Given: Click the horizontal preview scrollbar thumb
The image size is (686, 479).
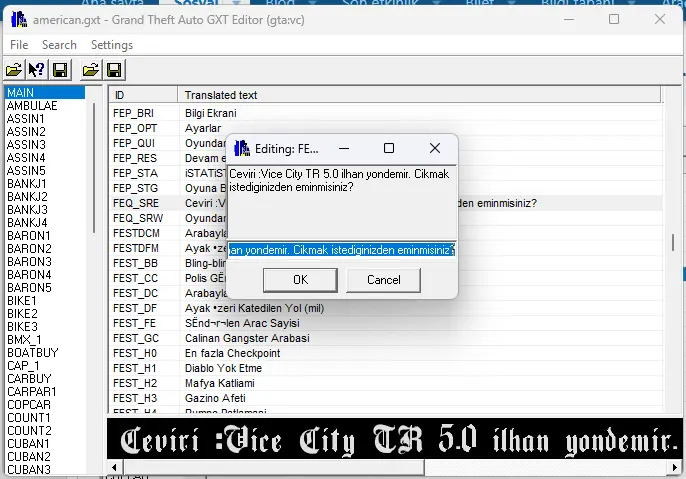Looking at the screenshot, I should 273,467.
